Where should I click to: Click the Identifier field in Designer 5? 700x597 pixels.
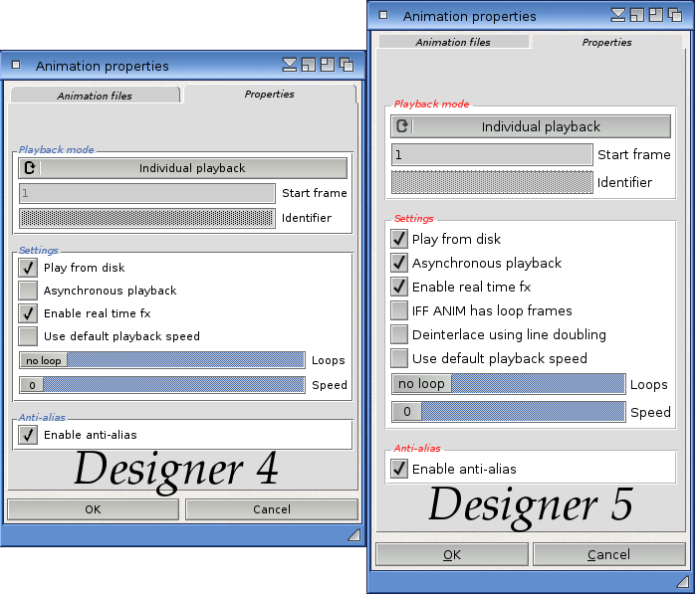pyautogui.click(x=492, y=182)
